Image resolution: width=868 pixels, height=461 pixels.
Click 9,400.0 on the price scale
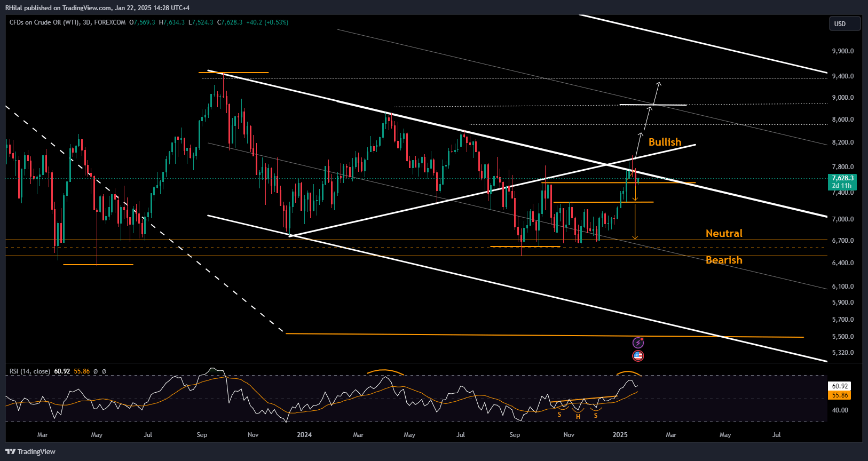point(843,76)
